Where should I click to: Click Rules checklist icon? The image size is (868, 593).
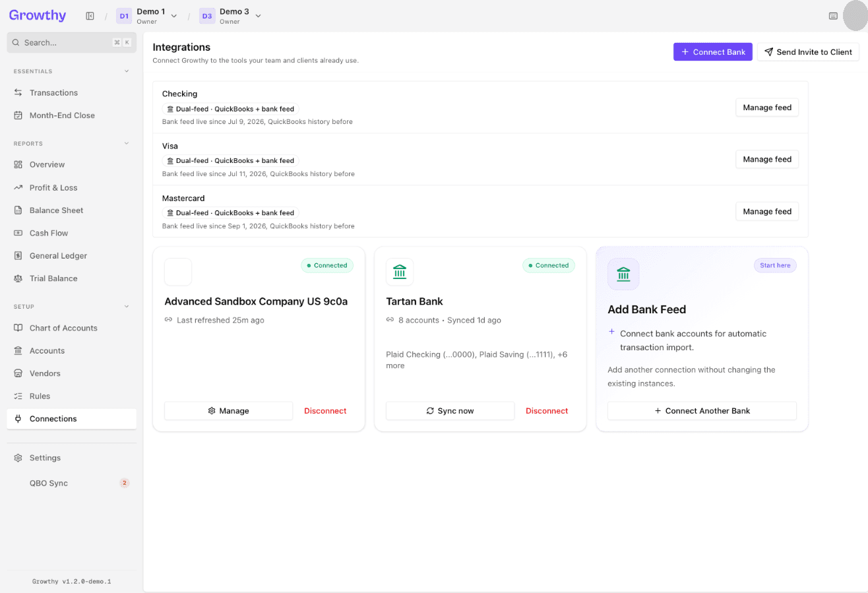click(18, 396)
